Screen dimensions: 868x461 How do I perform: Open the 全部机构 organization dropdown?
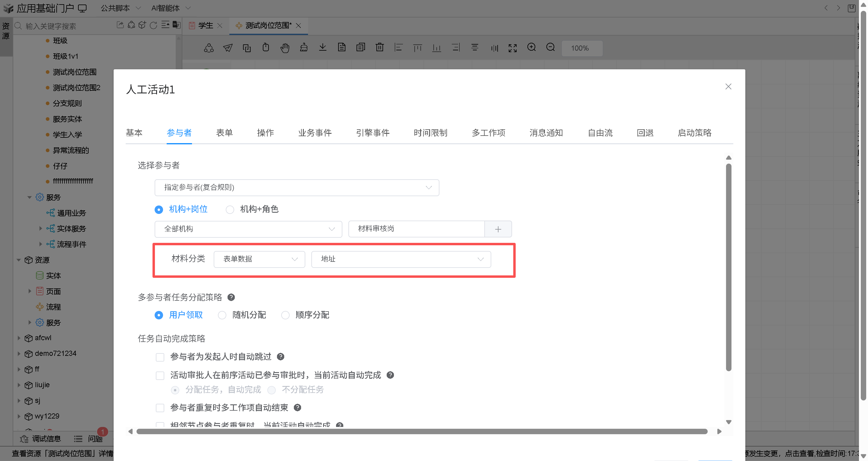click(x=248, y=229)
